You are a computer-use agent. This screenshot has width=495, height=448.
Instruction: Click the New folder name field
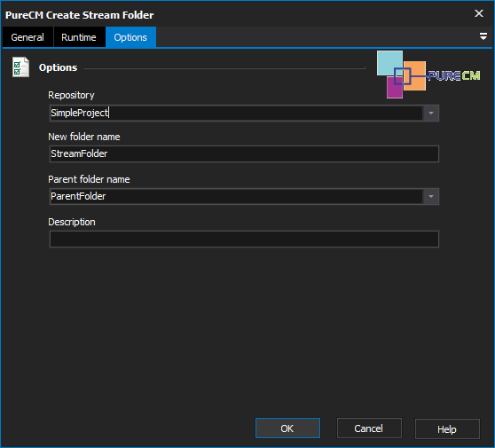point(244,153)
